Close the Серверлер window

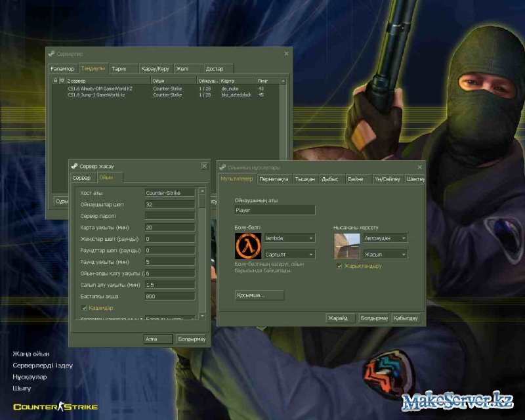pyautogui.click(x=286, y=54)
